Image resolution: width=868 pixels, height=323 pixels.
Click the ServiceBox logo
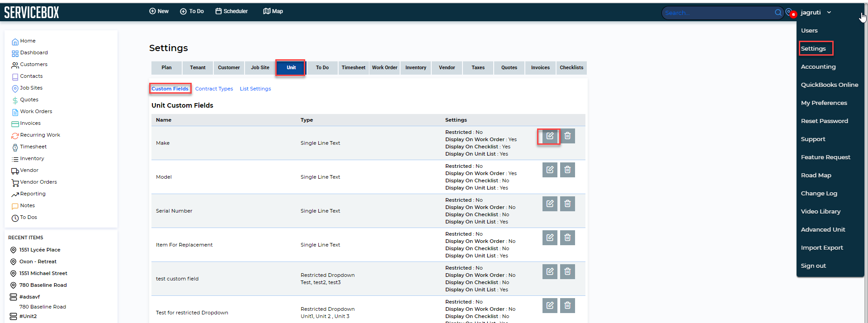pos(32,12)
